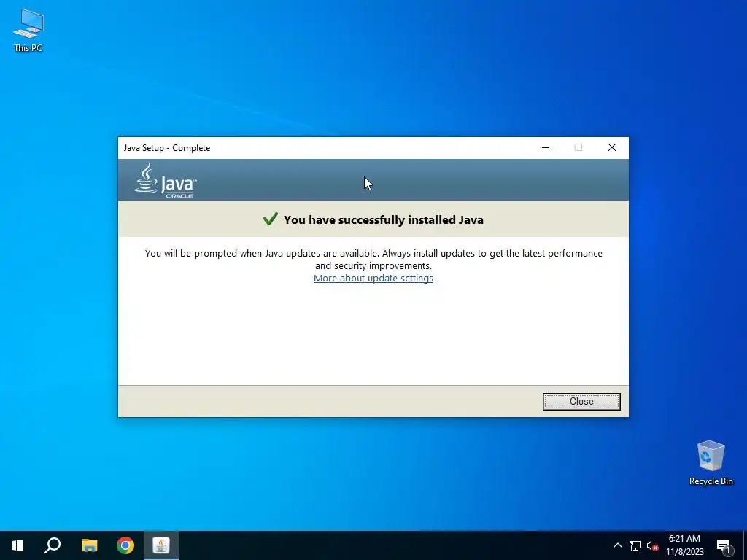Click the sentence starting 'You will be prompted when Java updates'
The width and height of the screenshot is (747, 560).
coord(373,260)
